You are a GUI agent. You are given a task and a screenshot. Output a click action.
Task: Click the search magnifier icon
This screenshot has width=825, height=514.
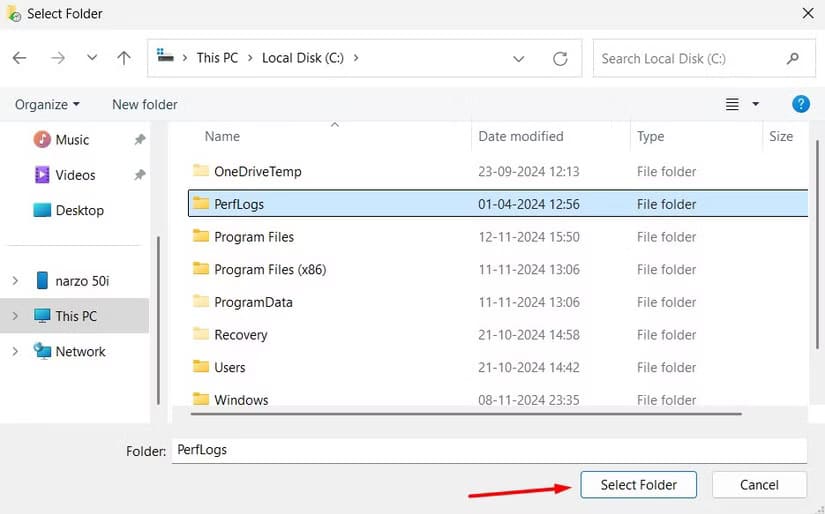793,58
